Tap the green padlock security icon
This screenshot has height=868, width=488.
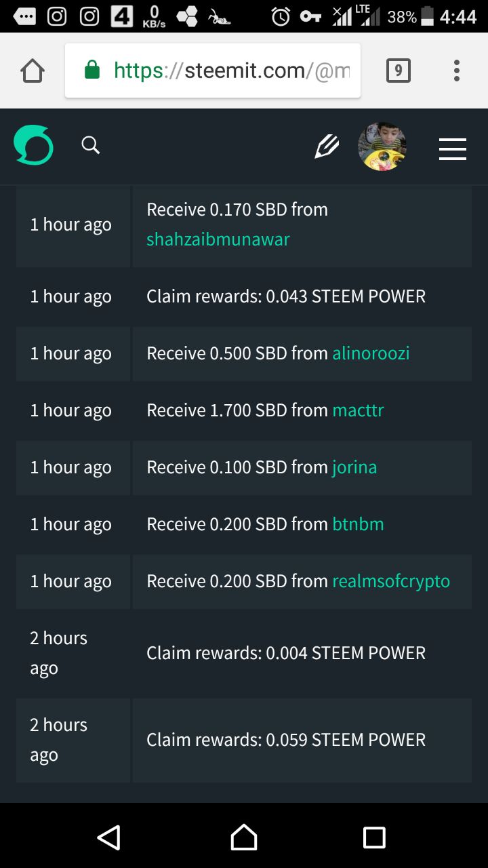(x=92, y=70)
